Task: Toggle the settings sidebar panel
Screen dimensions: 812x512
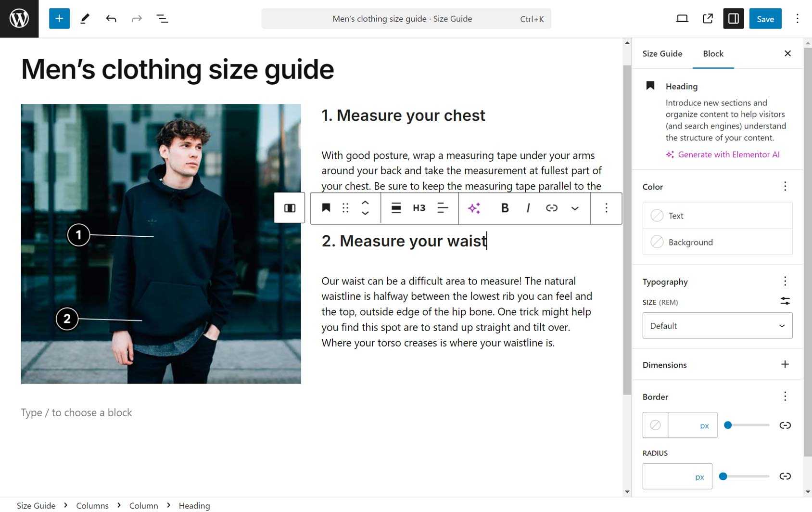Action: click(x=734, y=19)
